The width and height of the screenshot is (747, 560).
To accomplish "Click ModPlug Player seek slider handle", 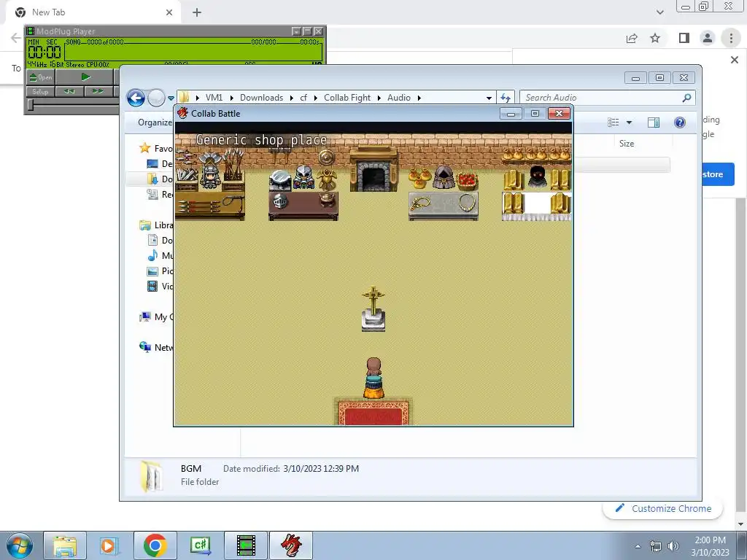I will point(31,105).
